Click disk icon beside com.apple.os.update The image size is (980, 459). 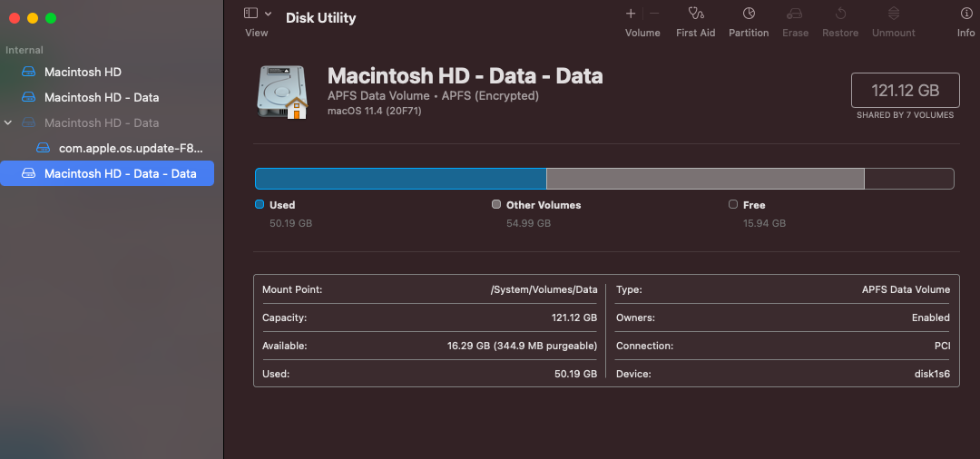pos(44,148)
